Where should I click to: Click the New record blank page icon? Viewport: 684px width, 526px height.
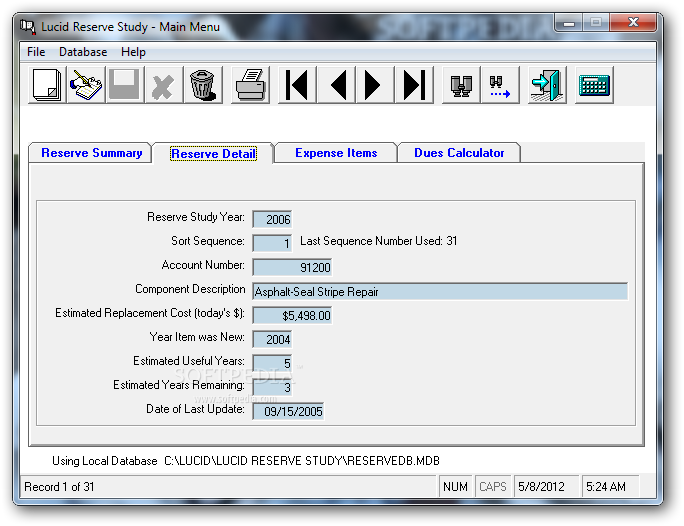point(47,85)
